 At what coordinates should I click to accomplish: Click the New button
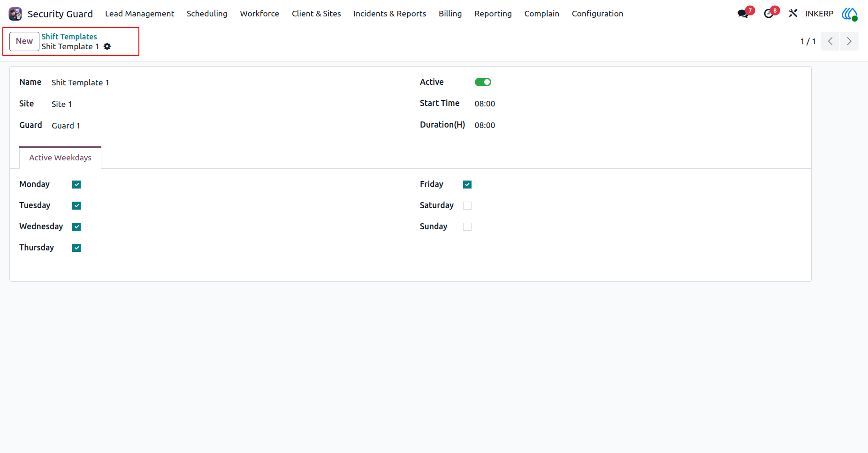[x=24, y=41]
